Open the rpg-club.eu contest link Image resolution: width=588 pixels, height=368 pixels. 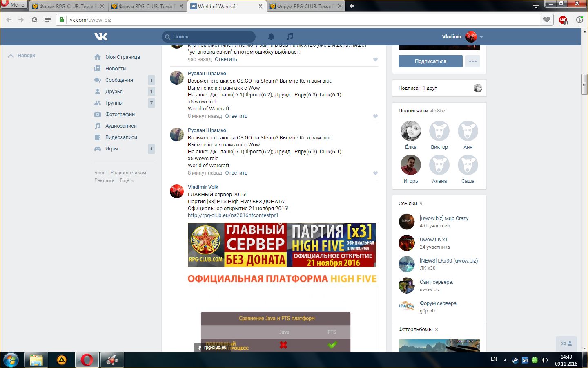click(x=233, y=215)
